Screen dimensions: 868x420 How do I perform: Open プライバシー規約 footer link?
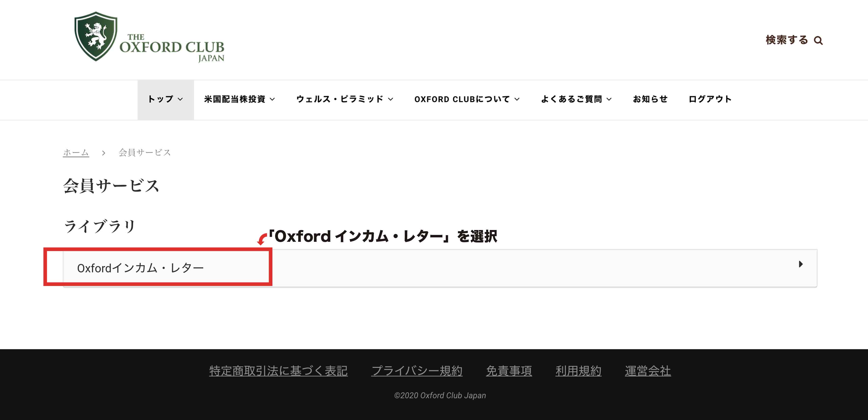point(417,371)
